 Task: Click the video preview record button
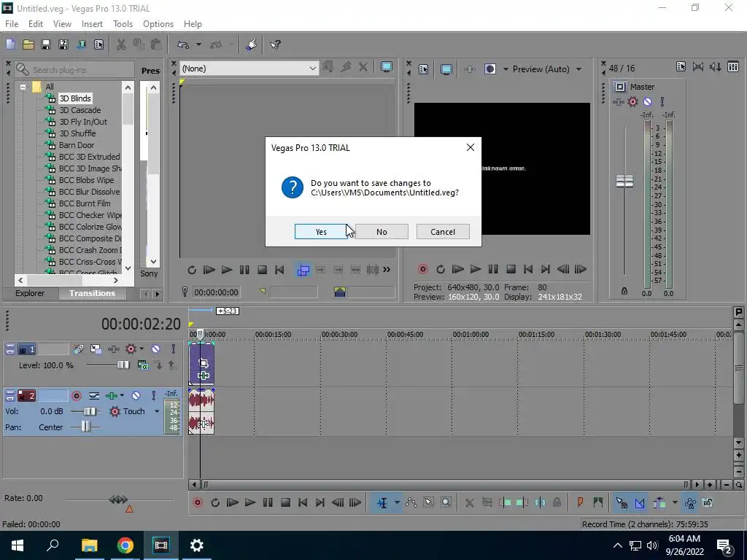422,270
